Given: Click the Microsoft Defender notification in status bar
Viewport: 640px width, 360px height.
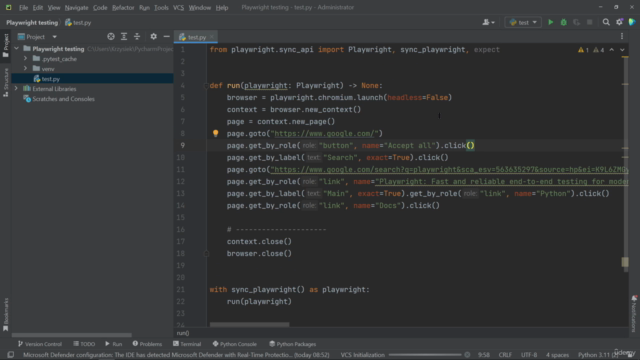Looking at the screenshot, I should click(176, 355).
